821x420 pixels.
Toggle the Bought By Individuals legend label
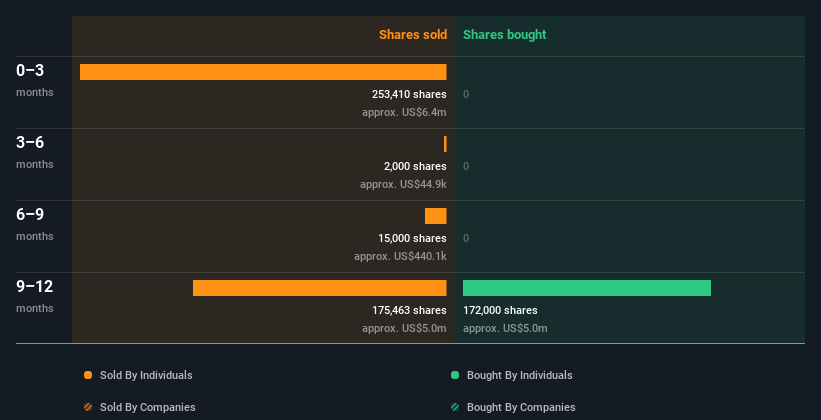(x=519, y=375)
